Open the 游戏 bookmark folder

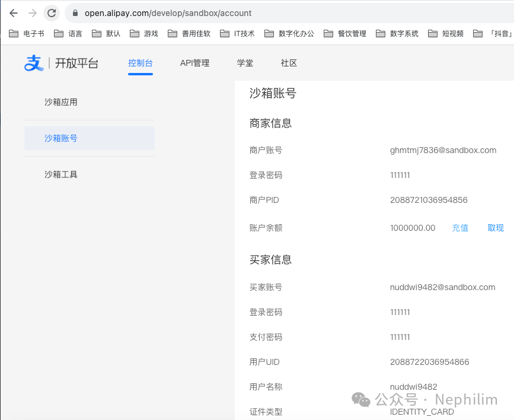tap(144, 33)
